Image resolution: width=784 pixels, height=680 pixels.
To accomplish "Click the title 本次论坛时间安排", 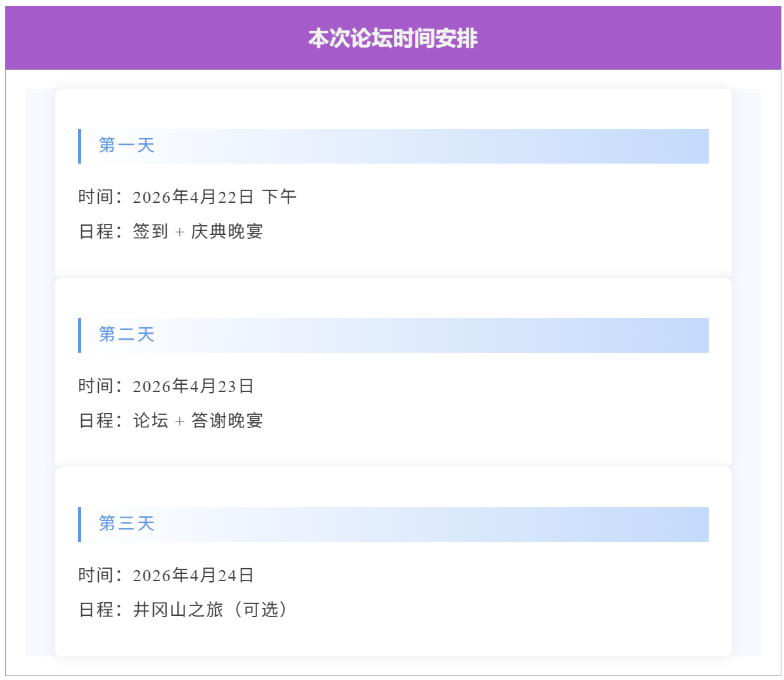I will [393, 39].
